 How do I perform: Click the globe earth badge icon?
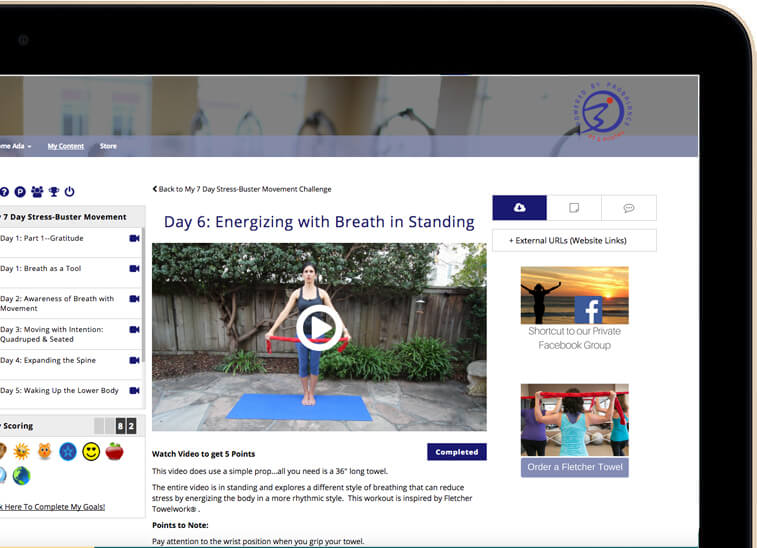[x=21, y=476]
